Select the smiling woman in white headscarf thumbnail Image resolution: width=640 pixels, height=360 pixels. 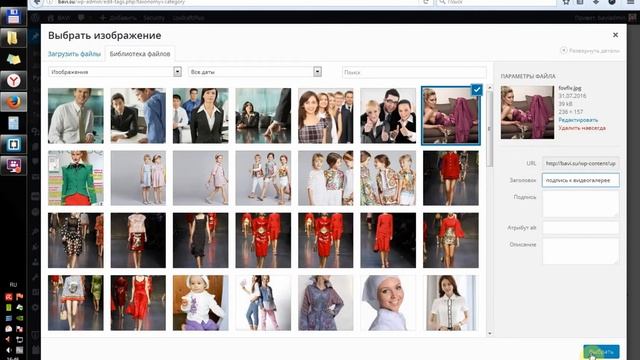tap(388, 303)
